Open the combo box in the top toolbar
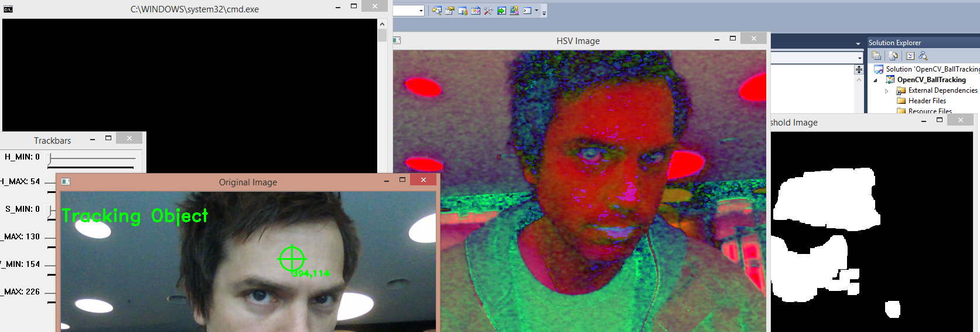This screenshot has height=332, width=980. [x=408, y=11]
